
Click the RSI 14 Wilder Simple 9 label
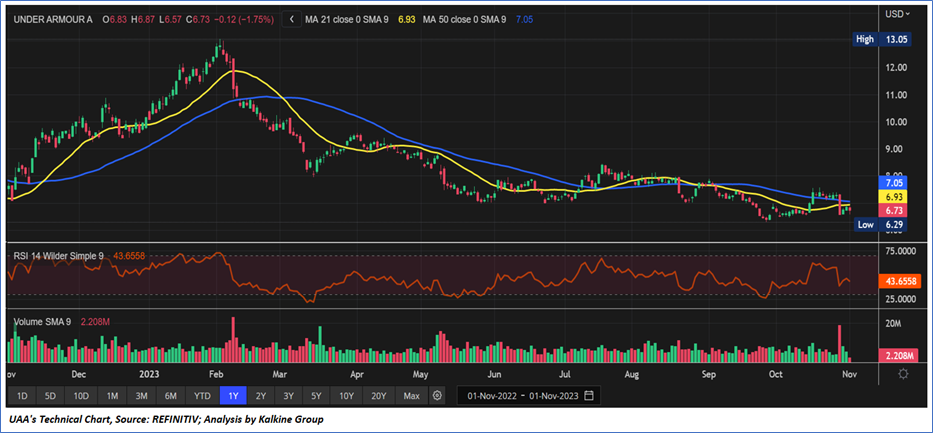click(x=58, y=256)
